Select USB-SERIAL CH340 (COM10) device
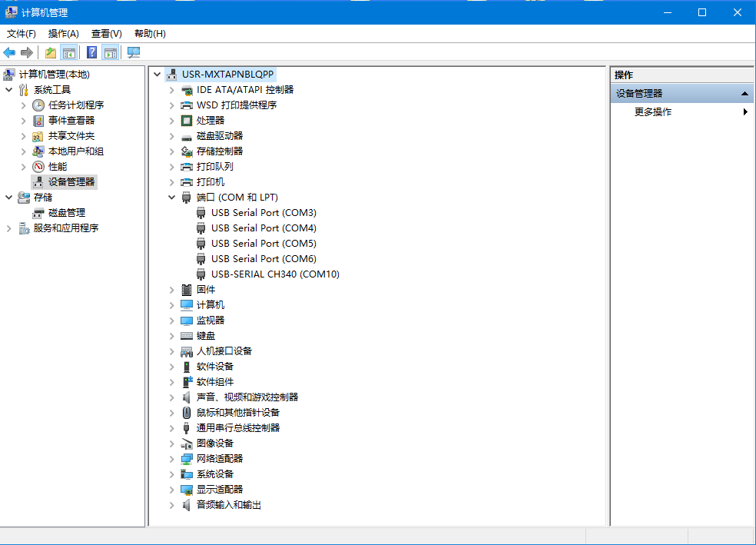This screenshot has height=545, width=756. click(275, 274)
